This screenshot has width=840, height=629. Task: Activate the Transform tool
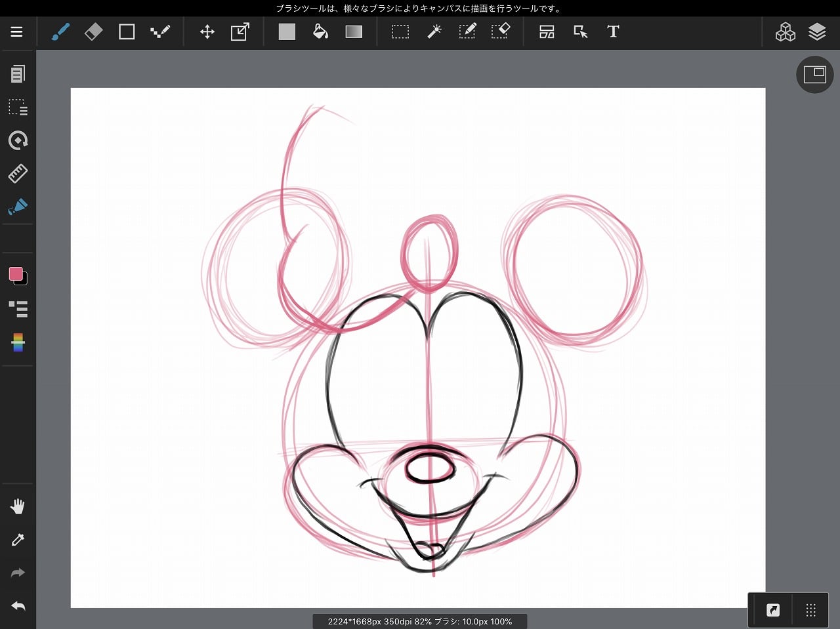click(240, 31)
